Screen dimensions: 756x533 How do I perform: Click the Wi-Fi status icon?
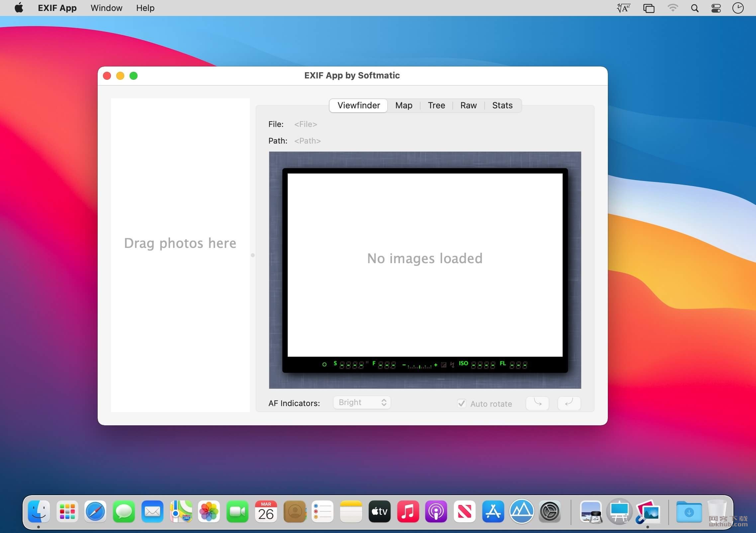[673, 8]
